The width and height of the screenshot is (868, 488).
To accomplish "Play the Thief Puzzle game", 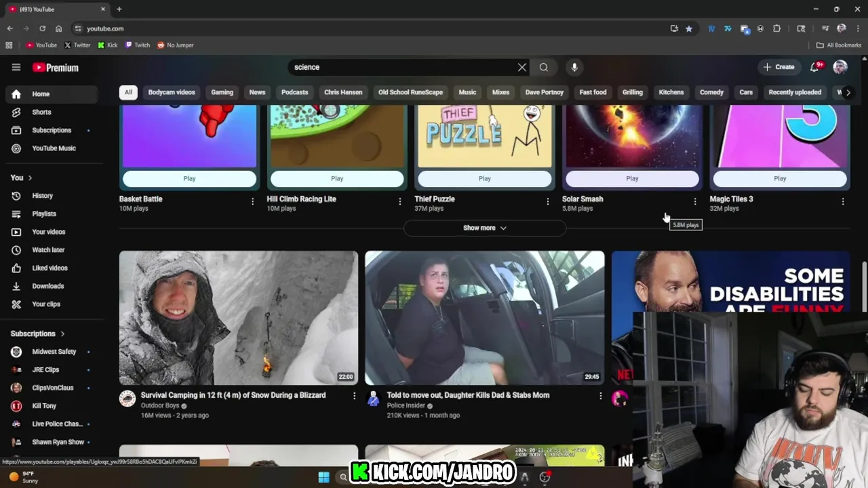I will coord(484,178).
